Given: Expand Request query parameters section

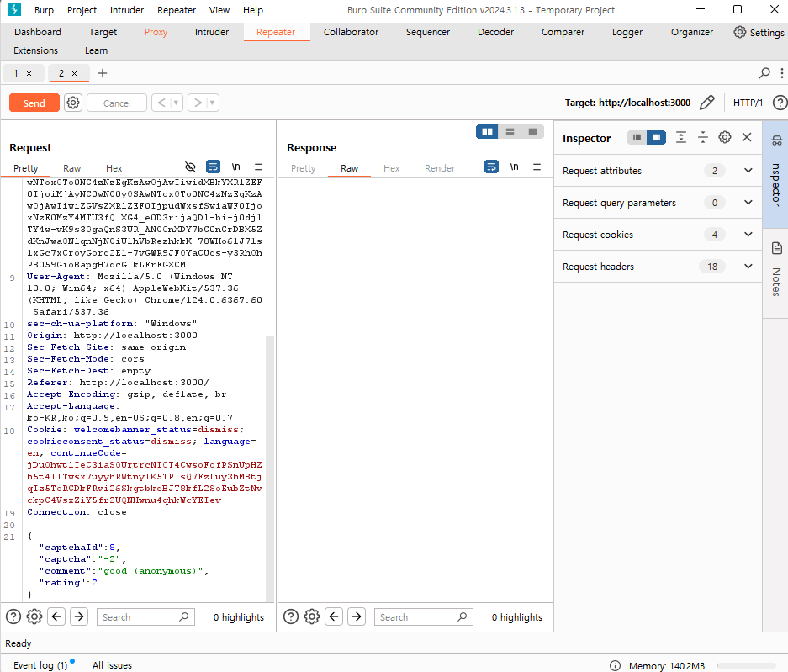Looking at the screenshot, I should pyautogui.click(x=658, y=203).
